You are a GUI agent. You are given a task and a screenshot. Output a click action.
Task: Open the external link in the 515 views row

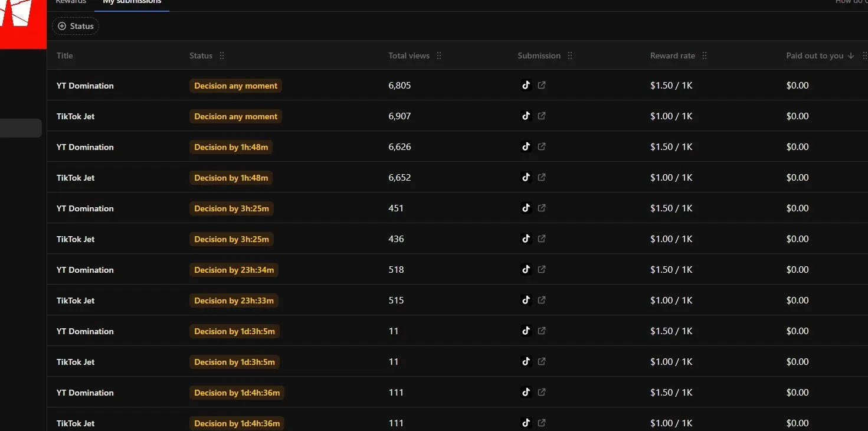[x=542, y=300]
